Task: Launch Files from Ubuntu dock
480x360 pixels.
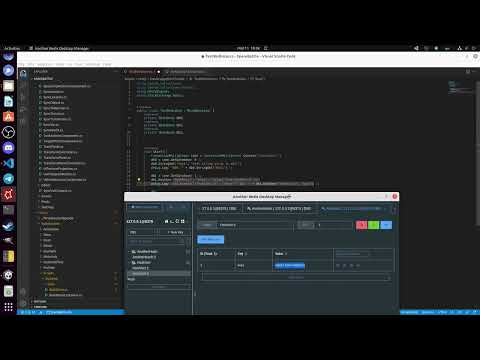Action: pos(8,86)
